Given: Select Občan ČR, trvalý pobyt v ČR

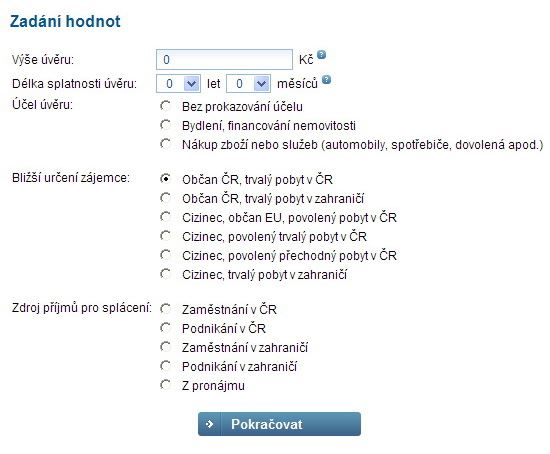Looking at the screenshot, I should click(x=165, y=179).
